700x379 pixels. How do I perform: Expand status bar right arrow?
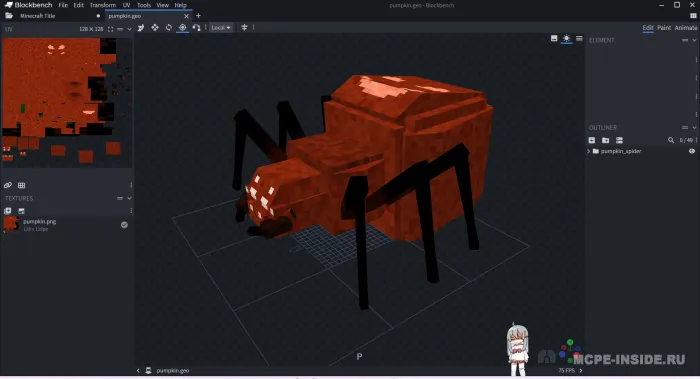(581, 371)
